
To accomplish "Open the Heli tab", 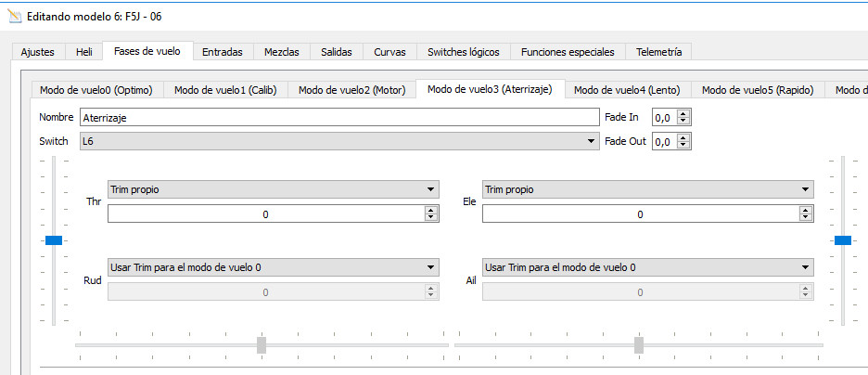I will (x=83, y=52).
